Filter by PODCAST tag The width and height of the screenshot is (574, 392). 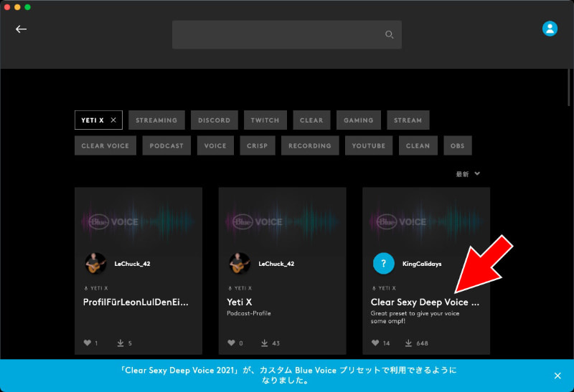point(166,145)
